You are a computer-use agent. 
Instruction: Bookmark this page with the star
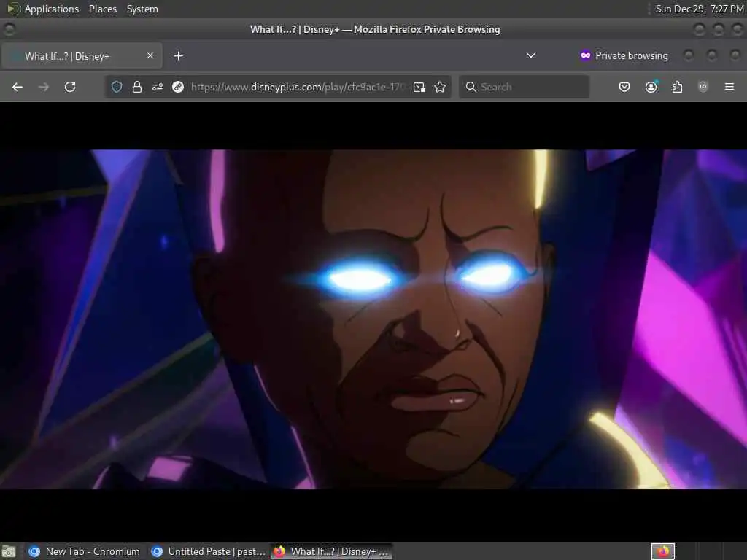pyautogui.click(x=440, y=87)
